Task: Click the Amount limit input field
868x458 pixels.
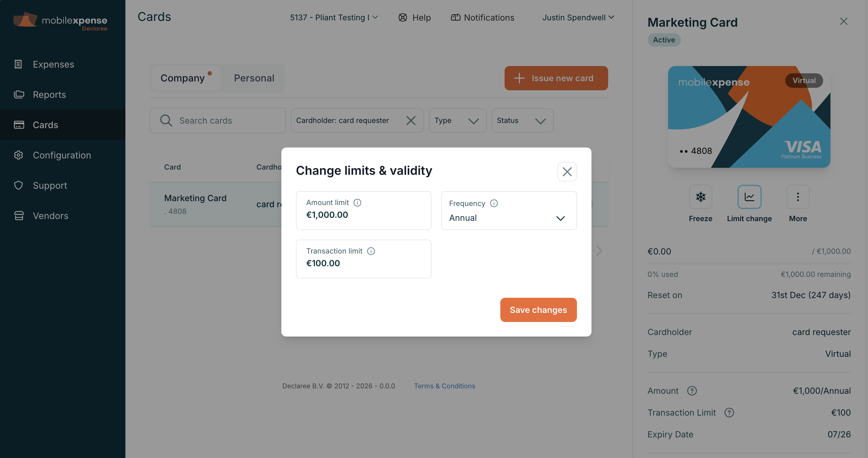Action: 363,211
